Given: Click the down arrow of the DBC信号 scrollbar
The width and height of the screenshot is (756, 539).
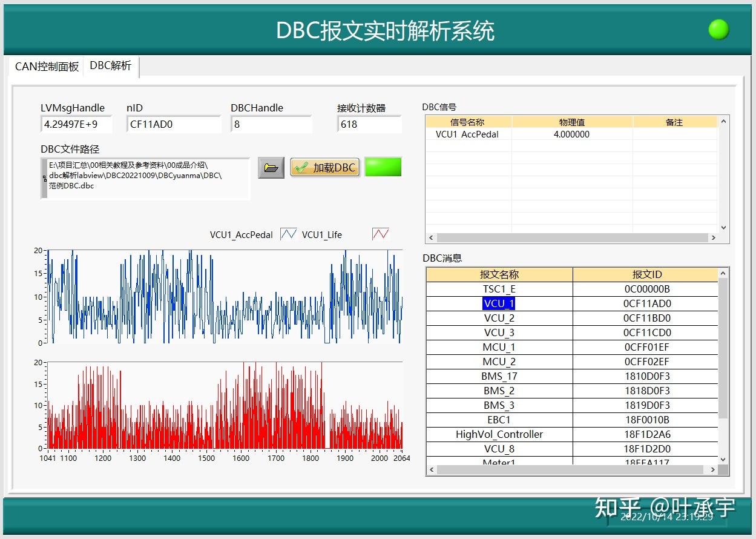Looking at the screenshot, I should pyautogui.click(x=723, y=228).
